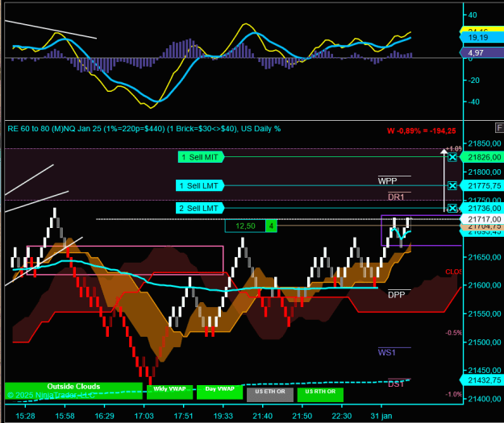The width and height of the screenshot is (504, 423).
Task: Cancel the 2 Sell LMT order via X
Action: pos(452,208)
